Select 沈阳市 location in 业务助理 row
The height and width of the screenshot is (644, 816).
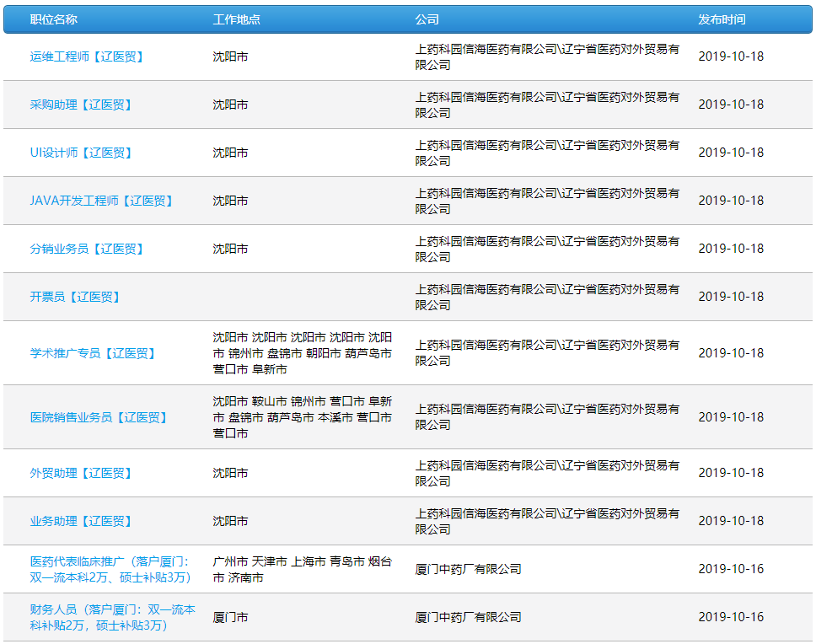tap(230, 521)
